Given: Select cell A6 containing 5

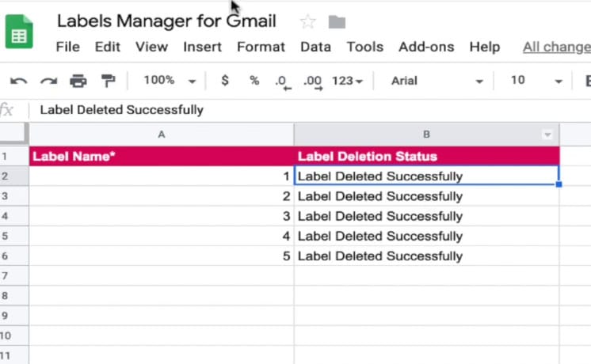Looking at the screenshot, I should point(162,256).
